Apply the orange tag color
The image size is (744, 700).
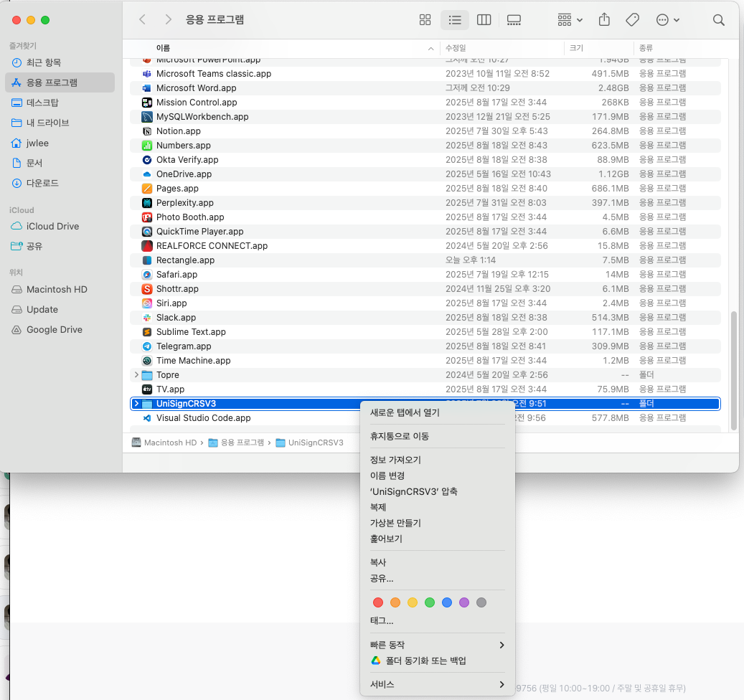pyautogui.click(x=395, y=602)
